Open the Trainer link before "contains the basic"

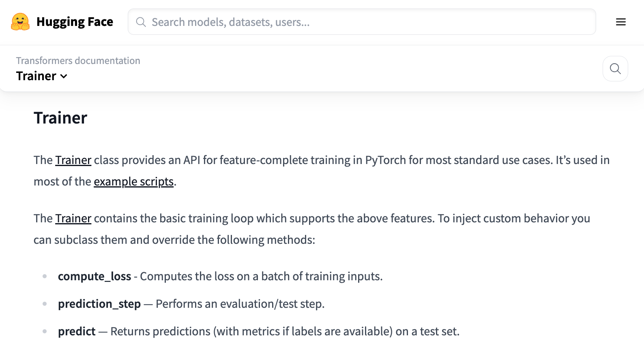point(73,219)
